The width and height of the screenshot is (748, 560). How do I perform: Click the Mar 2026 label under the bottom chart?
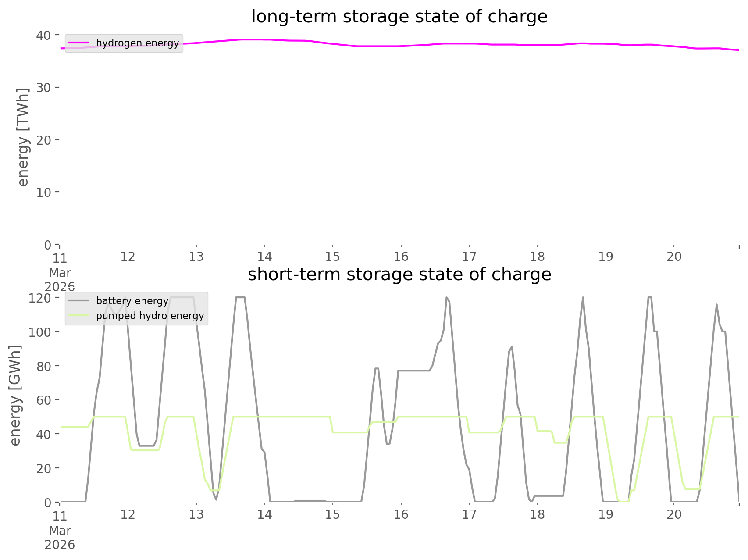pyautogui.click(x=60, y=538)
